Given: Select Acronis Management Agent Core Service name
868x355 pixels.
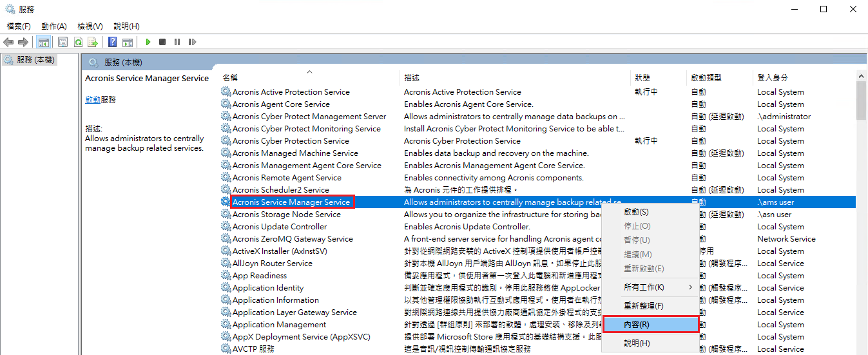Looking at the screenshot, I should pos(307,165).
